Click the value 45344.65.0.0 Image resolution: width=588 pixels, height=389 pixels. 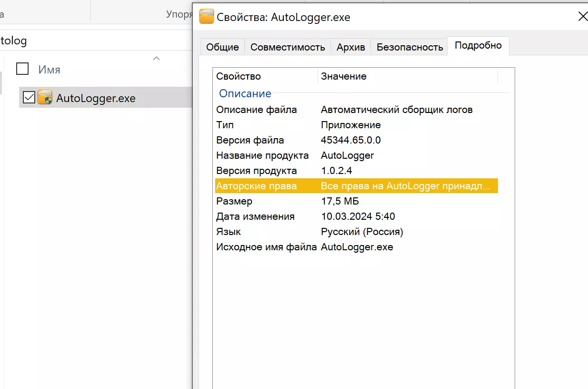pyautogui.click(x=351, y=140)
